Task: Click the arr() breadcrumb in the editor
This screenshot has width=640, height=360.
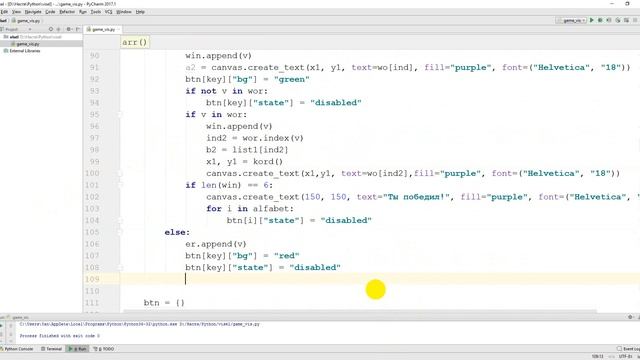Action: 135,42
